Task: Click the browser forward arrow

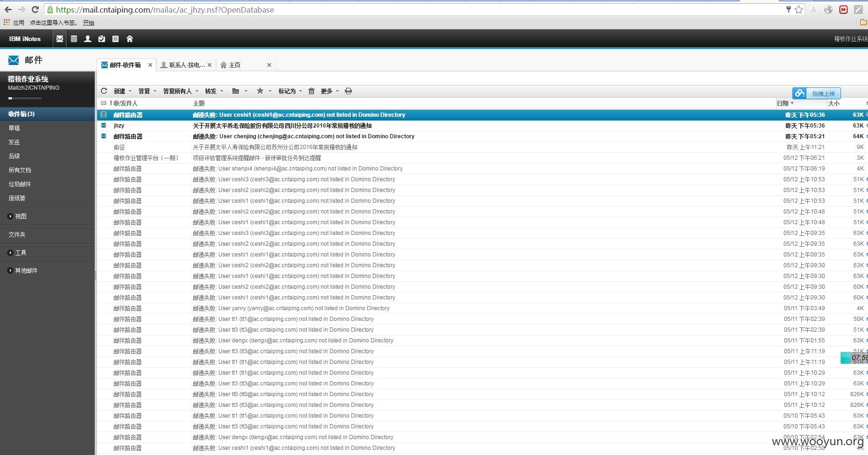Action: [x=21, y=9]
